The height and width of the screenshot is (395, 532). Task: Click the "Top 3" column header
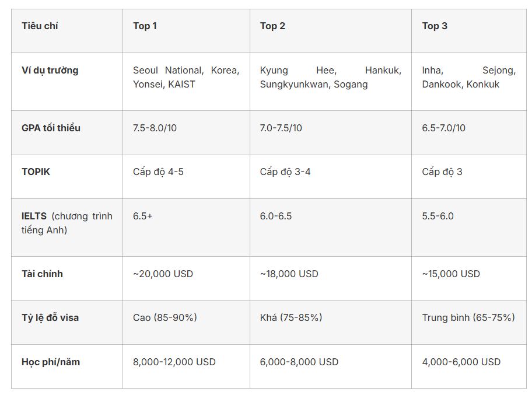(435, 26)
